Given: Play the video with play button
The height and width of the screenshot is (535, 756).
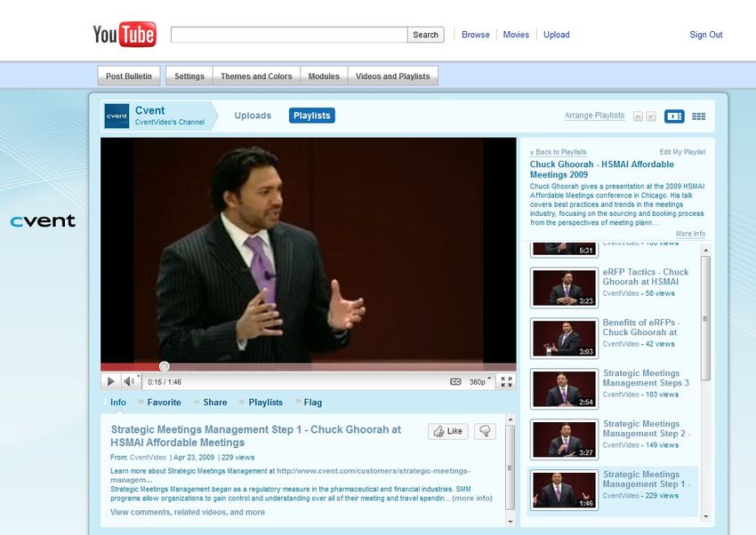Looking at the screenshot, I should click(110, 381).
